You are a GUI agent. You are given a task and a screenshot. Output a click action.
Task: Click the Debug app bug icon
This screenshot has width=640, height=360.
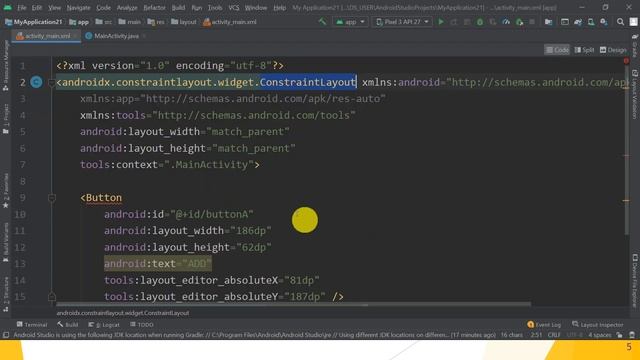480,22
